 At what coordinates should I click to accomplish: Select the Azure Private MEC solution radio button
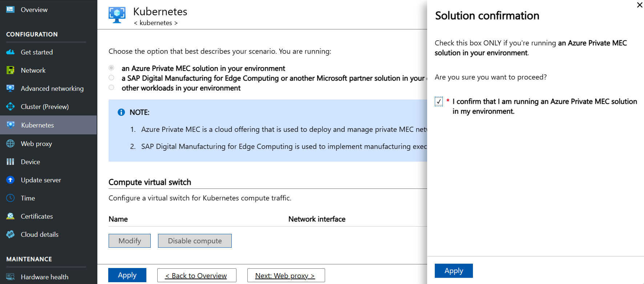112,68
